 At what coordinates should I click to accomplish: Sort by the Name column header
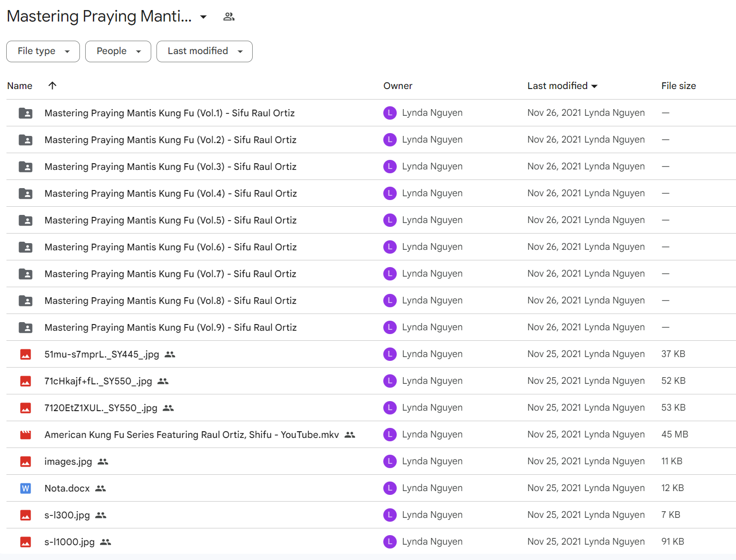(20, 86)
